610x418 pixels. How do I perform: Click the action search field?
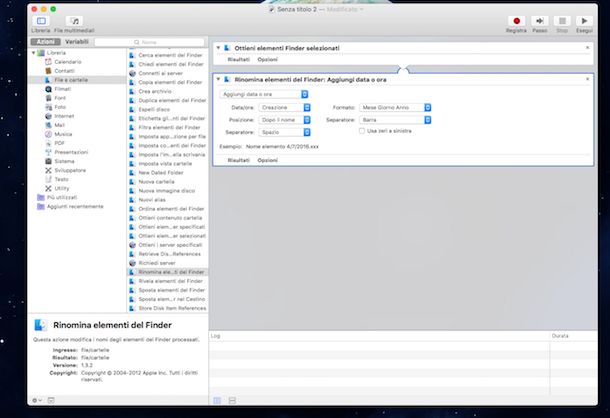[x=150, y=42]
